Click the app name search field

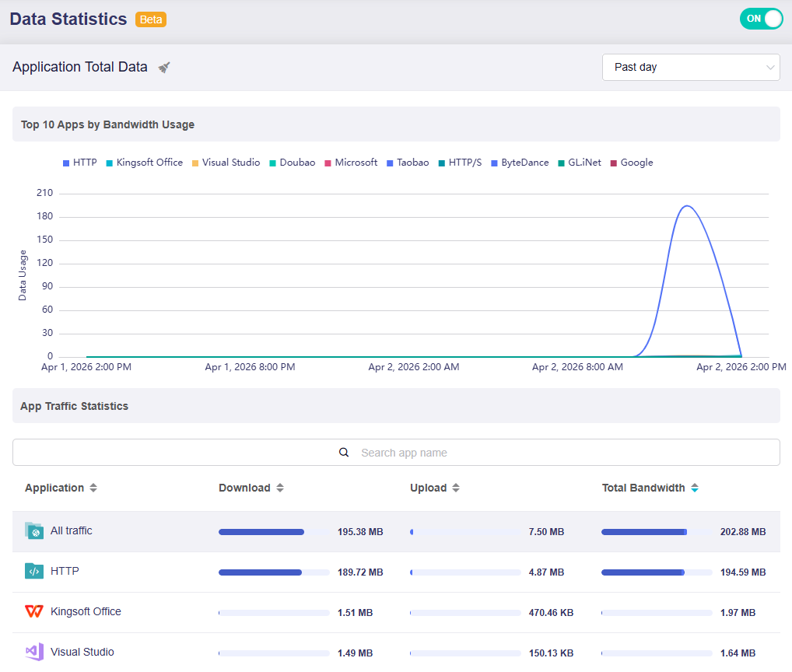coord(436,452)
